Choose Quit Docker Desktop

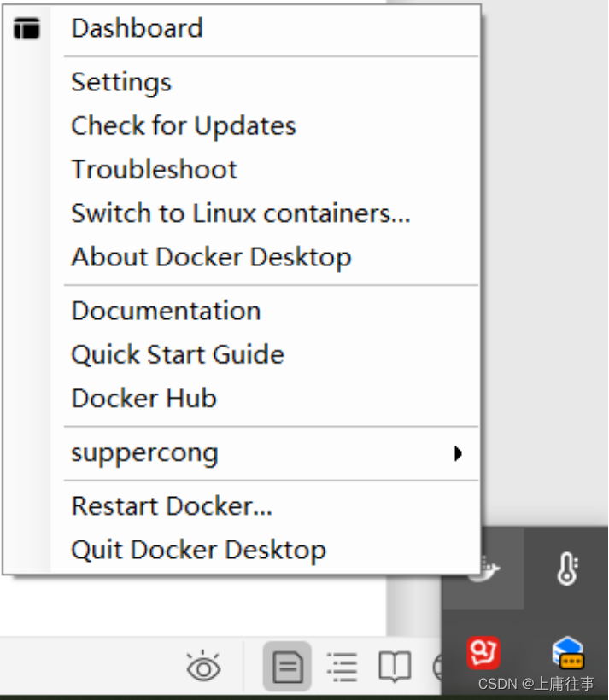click(x=242, y=550)
